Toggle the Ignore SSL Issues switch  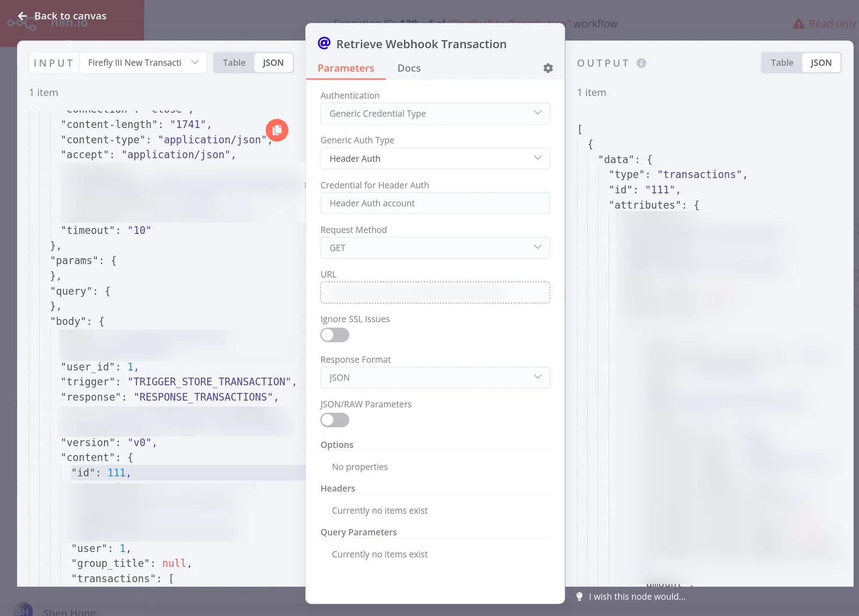pos(334,335)
